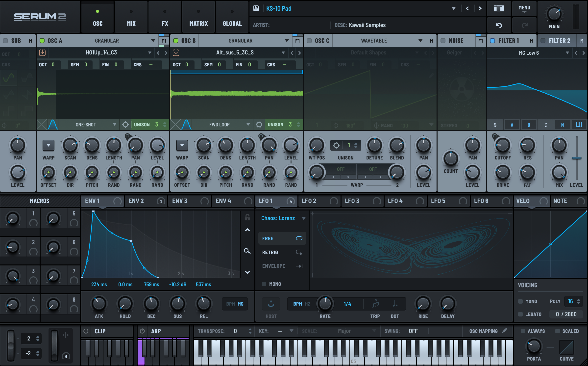Image resolution: width=588 pixels, height=366 pixels.
Task: Click the redo arrow icon
Action: click(524, 25)
